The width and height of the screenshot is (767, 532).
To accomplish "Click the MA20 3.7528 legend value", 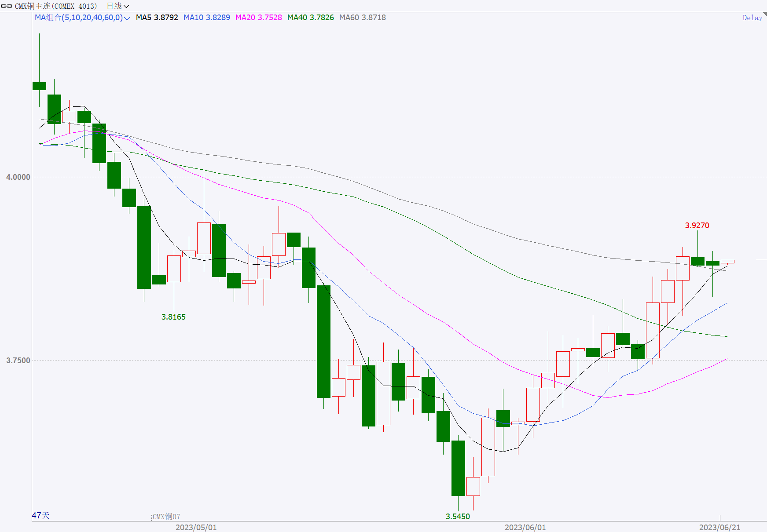I will pos(259,18).
